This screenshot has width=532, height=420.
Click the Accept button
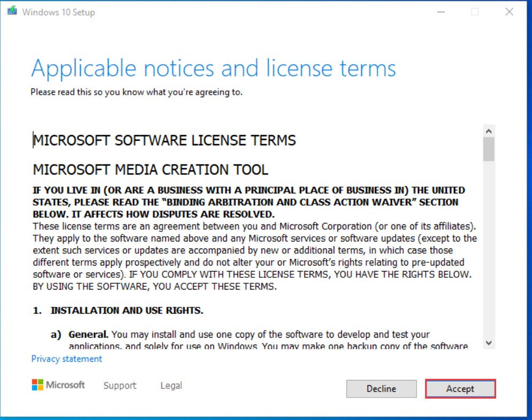(460, 388)
